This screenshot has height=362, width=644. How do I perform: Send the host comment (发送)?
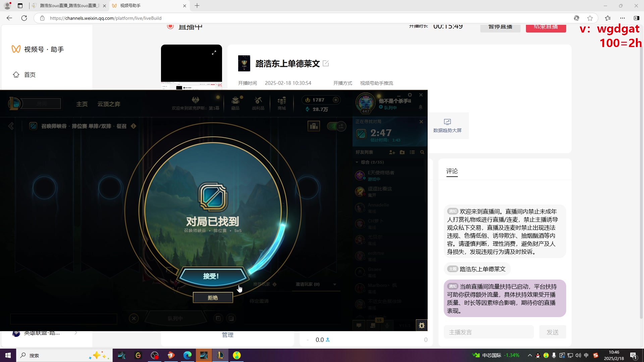pos(552,332)
